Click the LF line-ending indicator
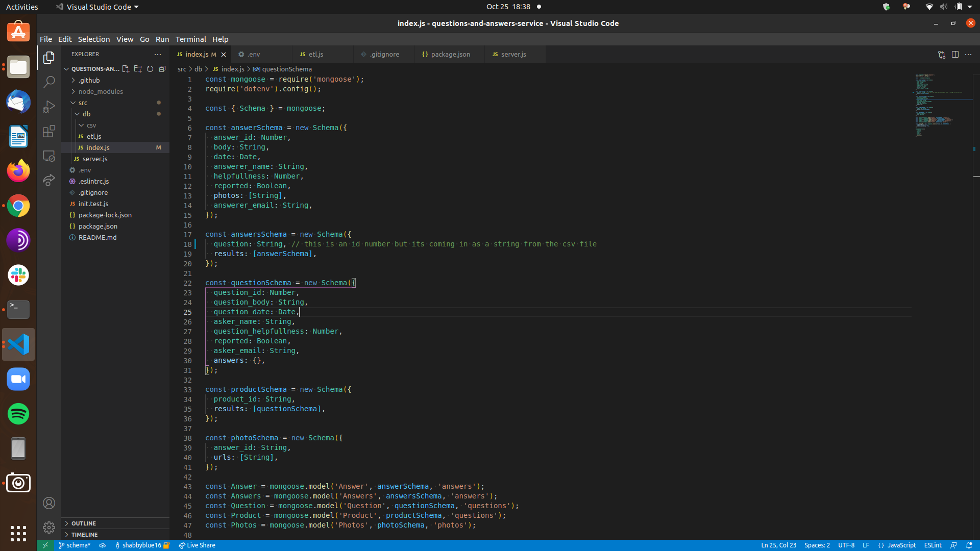980x551 pixels. [x=866, y=545]
